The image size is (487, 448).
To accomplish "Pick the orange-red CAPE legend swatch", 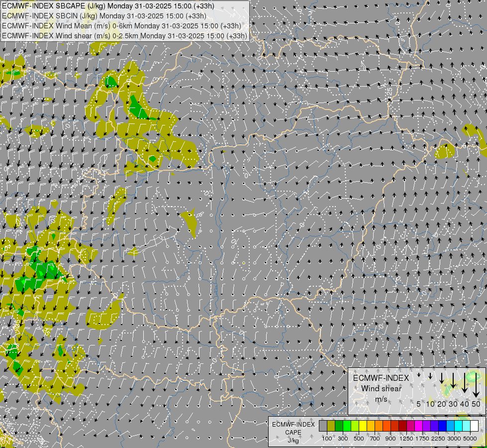I will click(x=387, y=426).
